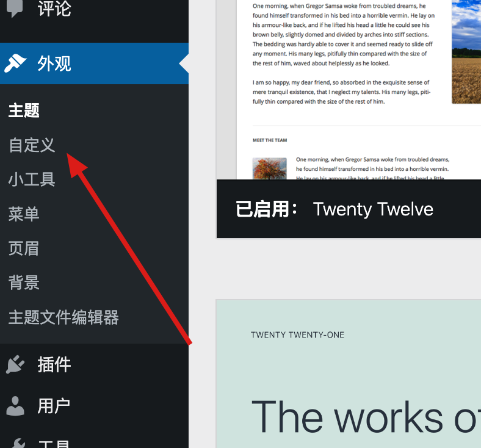
Task: Click the 'I am so happy' paragraph
Action: pos(342,92)
